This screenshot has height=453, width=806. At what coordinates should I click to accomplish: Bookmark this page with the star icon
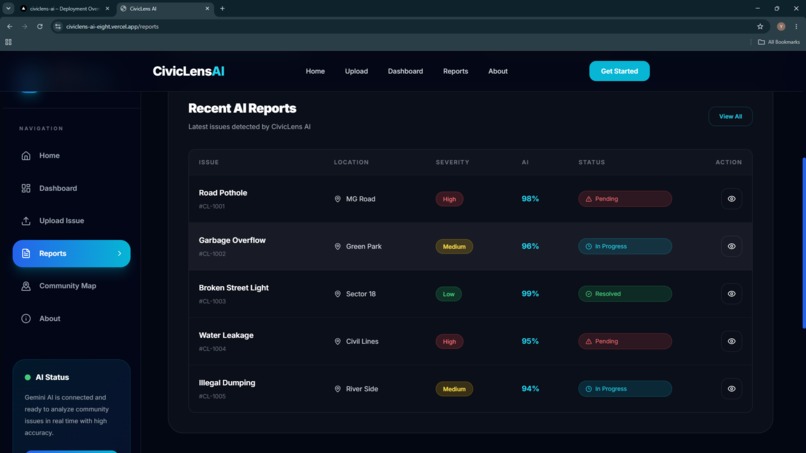pos(760,26)
